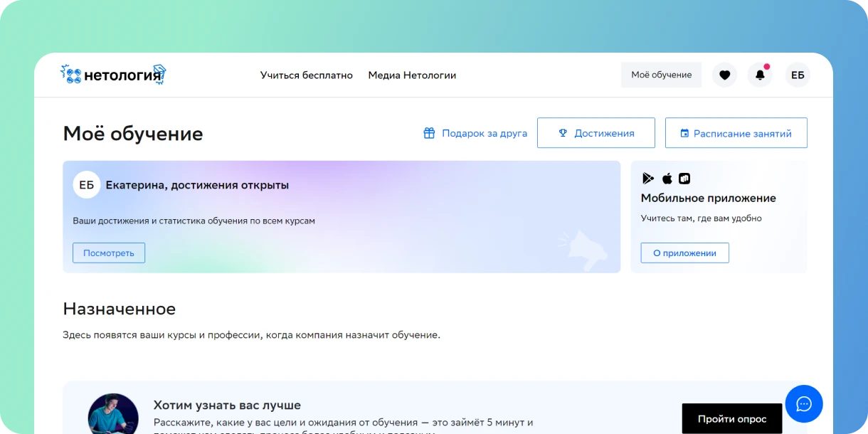Click the survey banner person thumbnail
Screen dimensions: 868x434
113,414
